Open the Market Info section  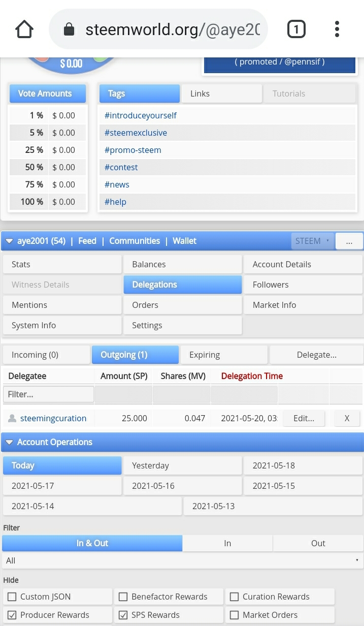pyautogui.click(x=303, y=305)
